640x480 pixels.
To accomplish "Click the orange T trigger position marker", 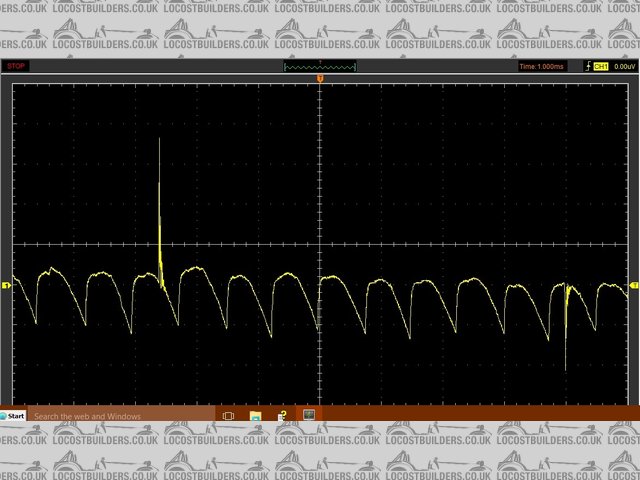I will coord(320,78).
